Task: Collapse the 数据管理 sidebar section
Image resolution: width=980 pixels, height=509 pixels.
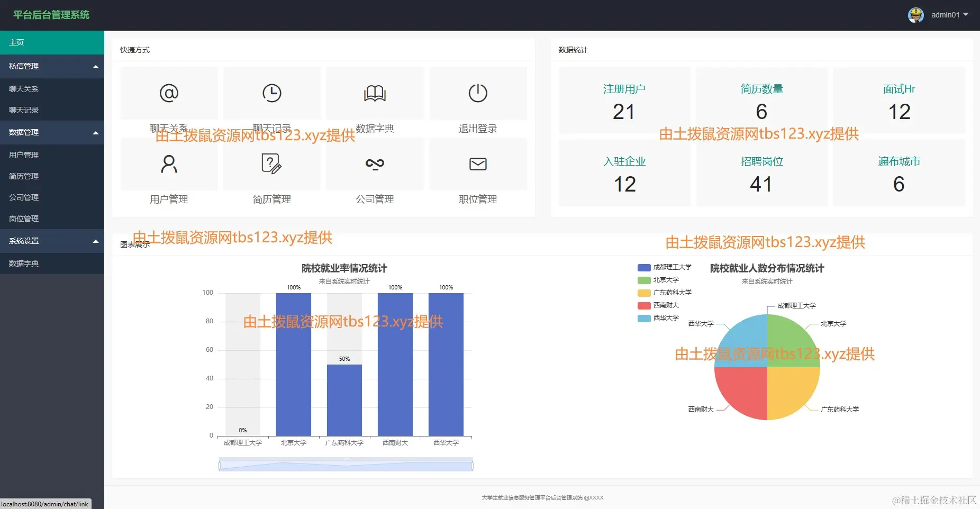Action: pyautogui.click(x=52, y=132)
